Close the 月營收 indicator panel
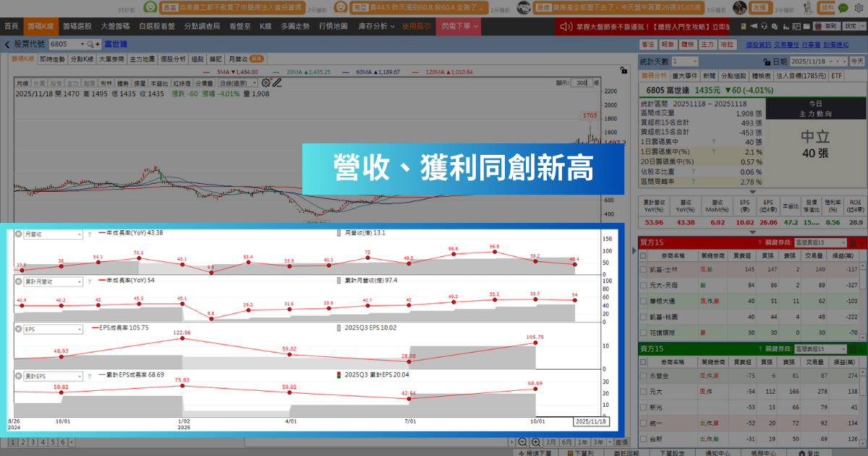This screenshot has height=456, width=868. coord(19,235)
